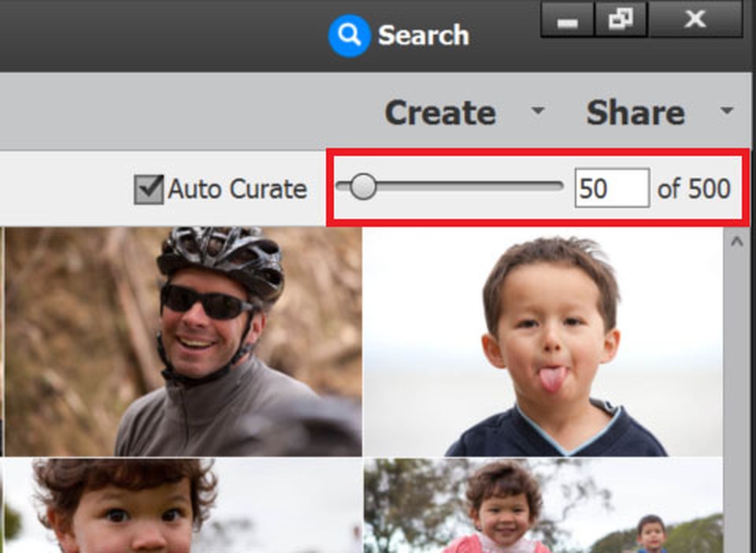756x553 pixels.
Task: Expand the Share dropdown arrow
Action: [727, 111]
